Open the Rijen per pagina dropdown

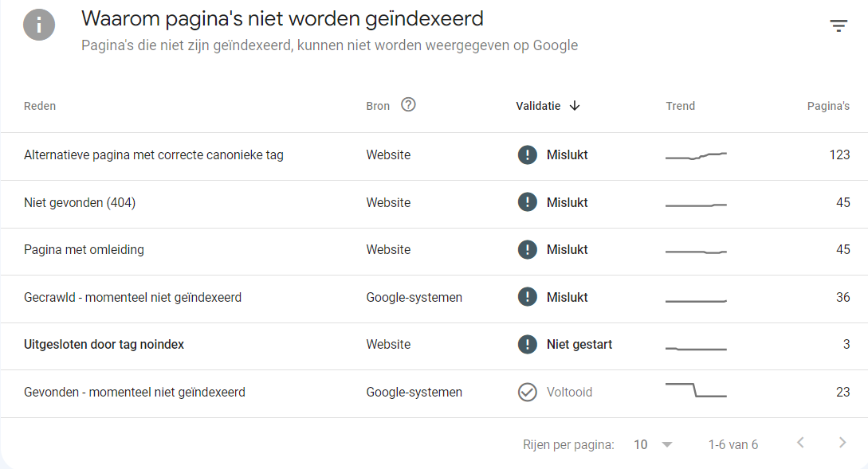click(654, 444)
